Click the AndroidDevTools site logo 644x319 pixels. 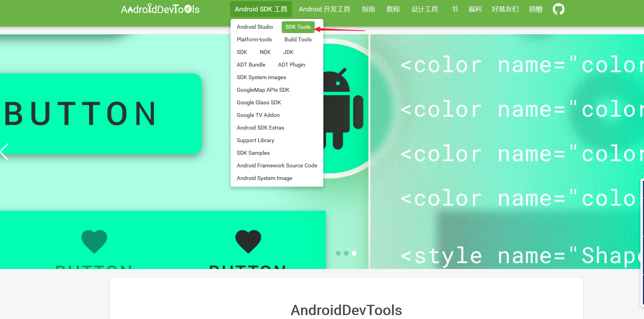point(160,9)
